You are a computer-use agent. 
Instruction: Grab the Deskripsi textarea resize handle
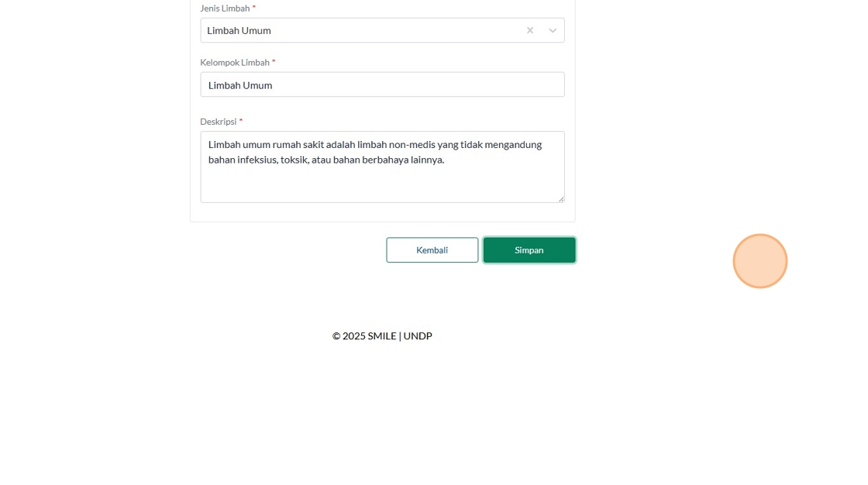561,199
